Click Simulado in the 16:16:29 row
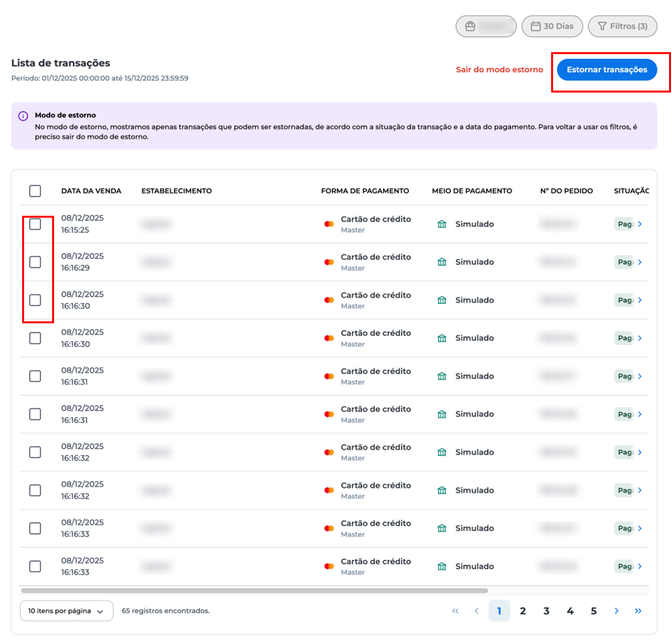This screenshot has width=671, height=644. pyautogui.click(x=474, y=262)
